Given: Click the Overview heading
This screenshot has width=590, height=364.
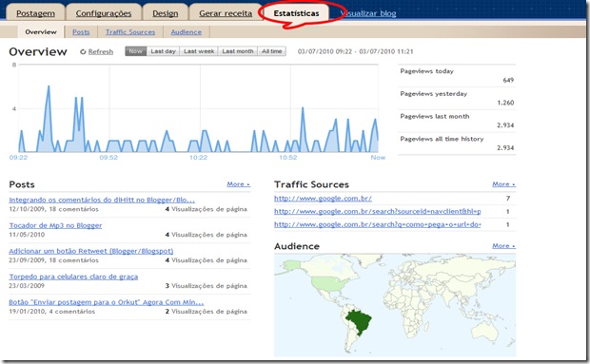Looking at the screenshot, I should pyautogui.click(x=38, y=51).
